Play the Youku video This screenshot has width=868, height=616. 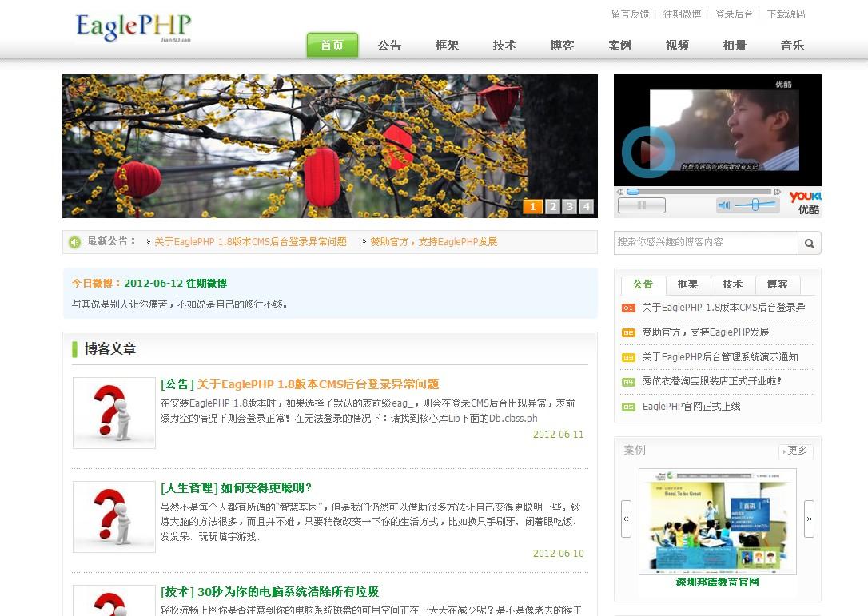[648, 151]
